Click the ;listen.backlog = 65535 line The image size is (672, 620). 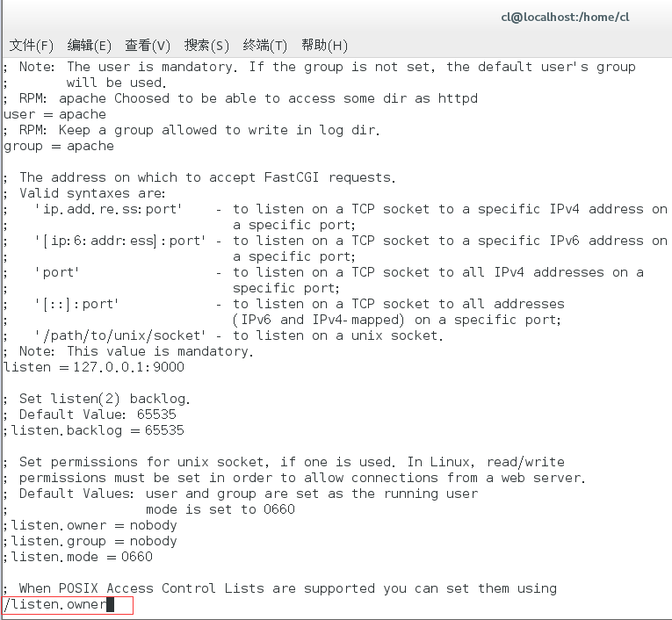point(94,430)
